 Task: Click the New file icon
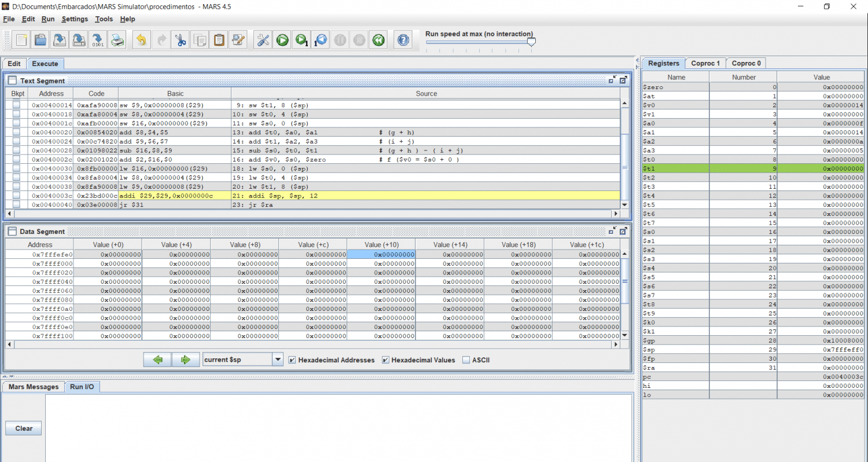point(22,40)
